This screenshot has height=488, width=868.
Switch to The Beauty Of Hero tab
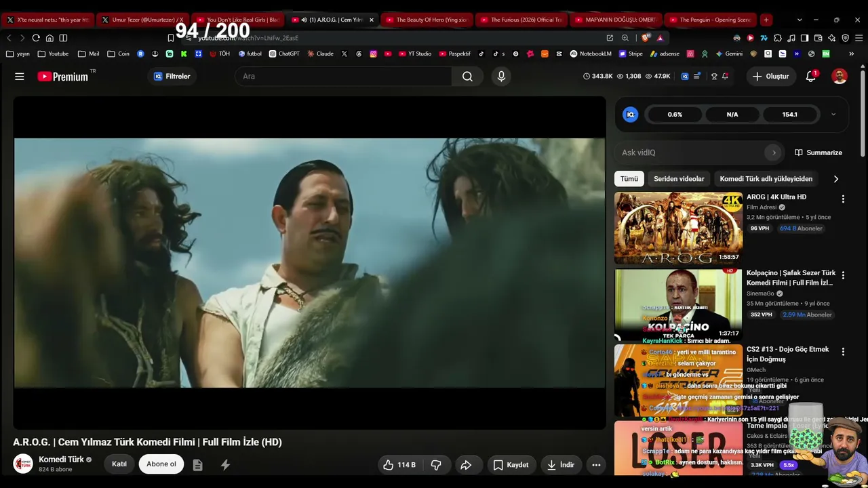click(427, 20)
